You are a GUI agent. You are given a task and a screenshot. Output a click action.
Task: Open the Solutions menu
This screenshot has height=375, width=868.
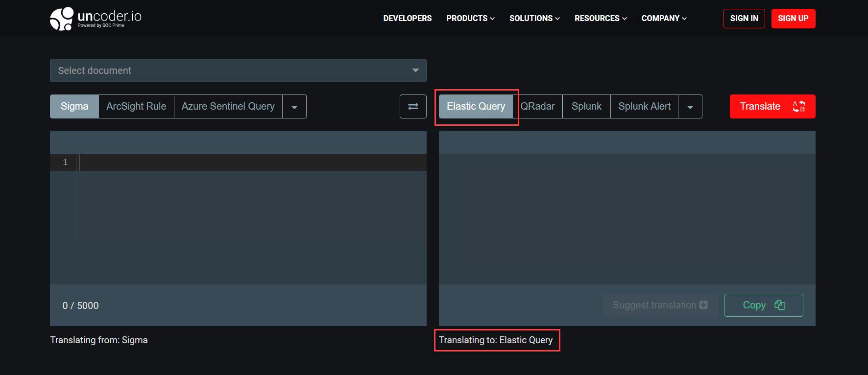pyautogui.click(x=534, y=18)
